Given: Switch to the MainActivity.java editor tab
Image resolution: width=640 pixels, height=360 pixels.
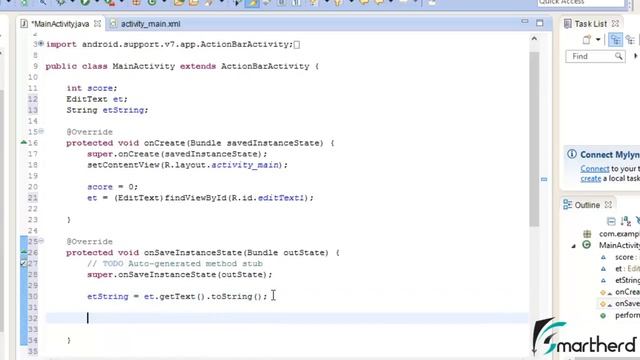Looking at the screenshot, I should [60, 24].
